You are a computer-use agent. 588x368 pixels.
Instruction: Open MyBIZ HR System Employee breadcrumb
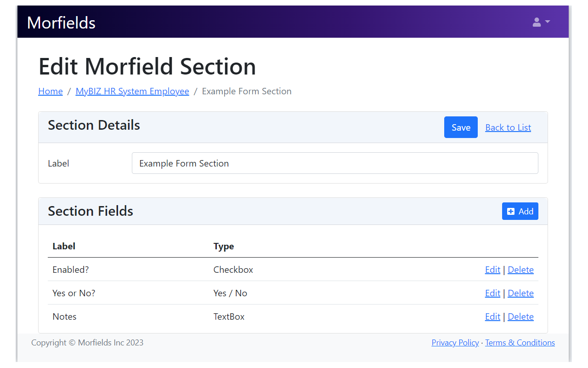tap(132, 91)
